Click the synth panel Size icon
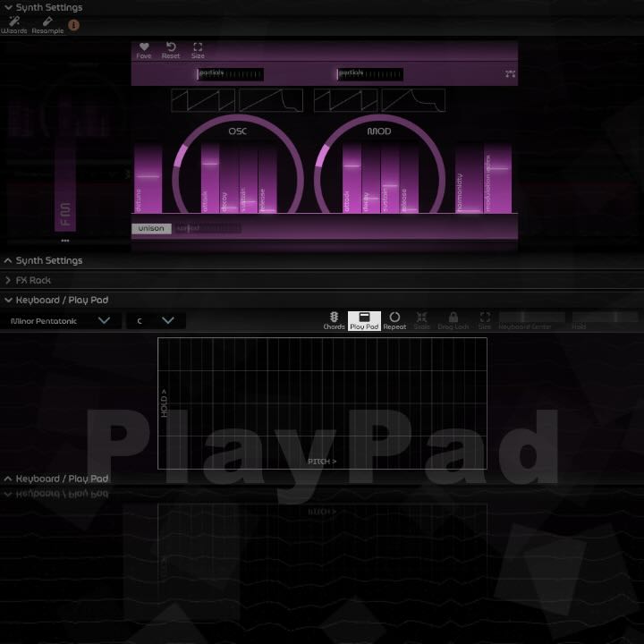Image resolution: width=644 pixels, height=644 pixels. coord(198,50)
